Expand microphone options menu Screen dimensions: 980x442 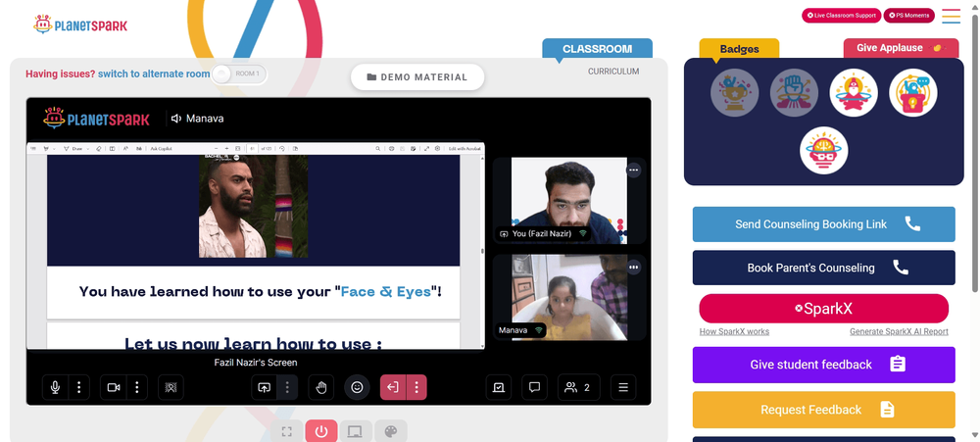click(78, 388)
